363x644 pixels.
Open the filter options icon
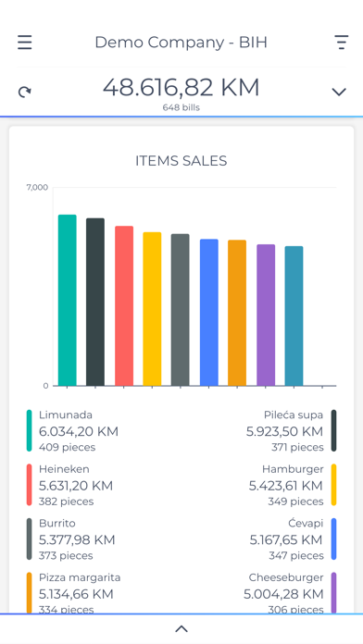341,43
